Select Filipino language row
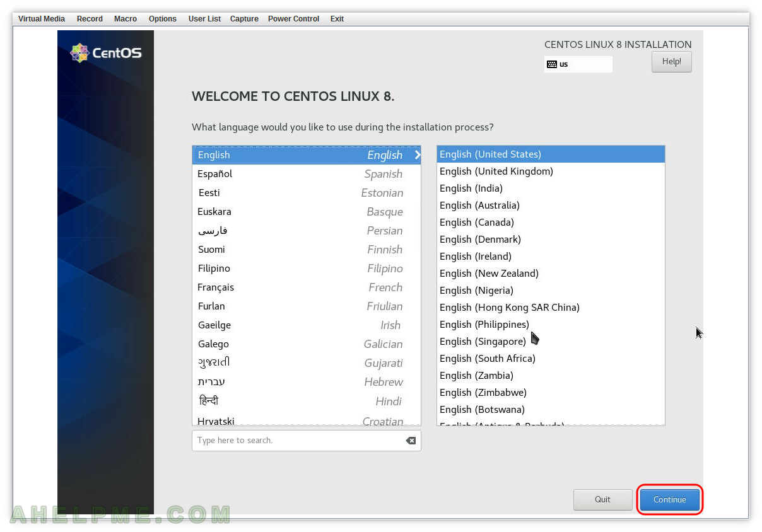Image resolution: width=762 pixels, height=532 pixels. (x=307, y=269)
